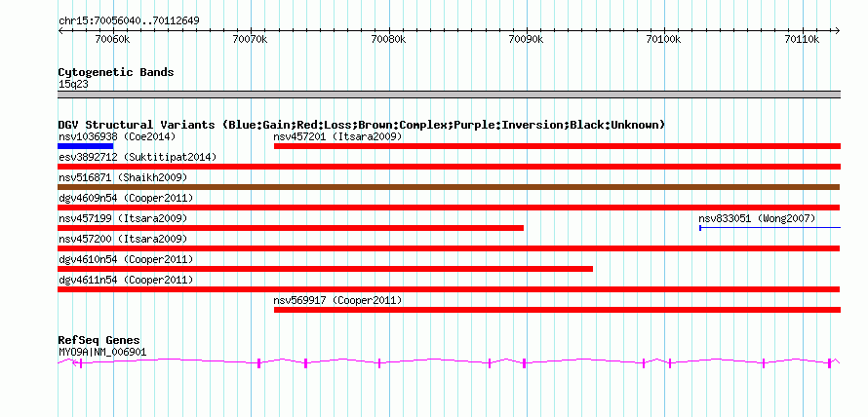Click the nsv457199 (Itsara2009) label

(x=123, y=218)
